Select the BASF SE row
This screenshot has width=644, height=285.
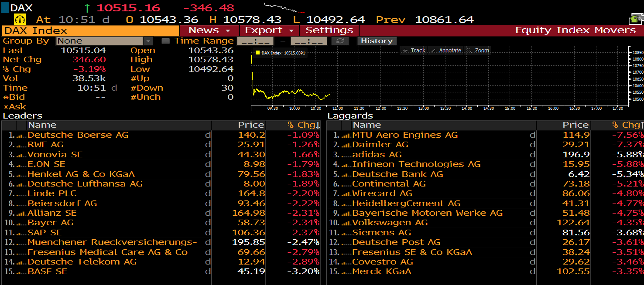pyautogui.click(x=161, y=271)
